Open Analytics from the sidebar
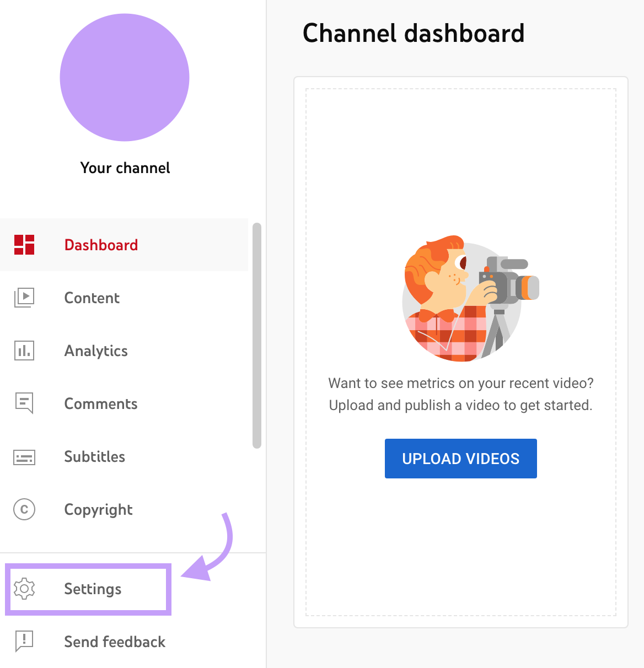Screen dimensions: 644x668 [96, 351]
